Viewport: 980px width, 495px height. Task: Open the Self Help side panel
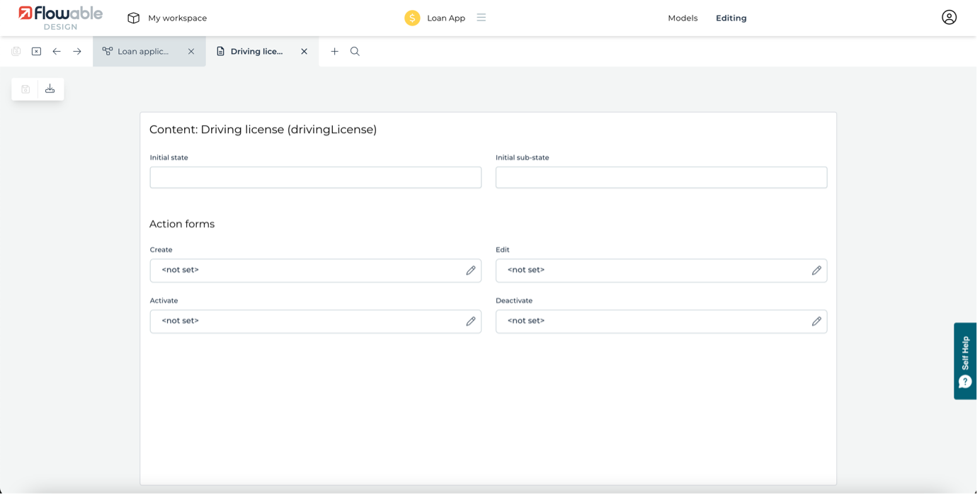click(965, 361)
